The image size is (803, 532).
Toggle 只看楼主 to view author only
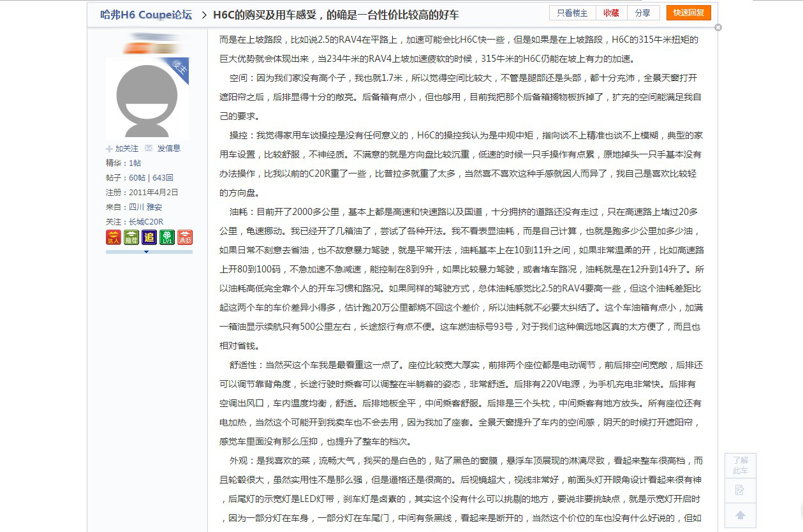click(x=571, y=12)
